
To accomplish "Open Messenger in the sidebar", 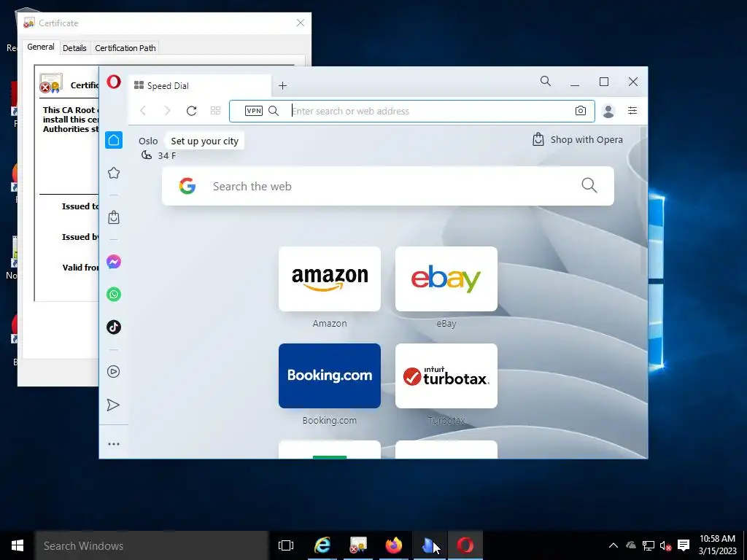I will pyautogui.click(x=114, y=262).
